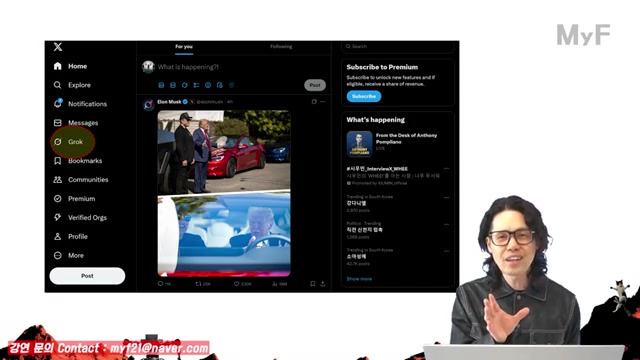
Task: Click the white Post button in sidebar
Action: [87, 276]
